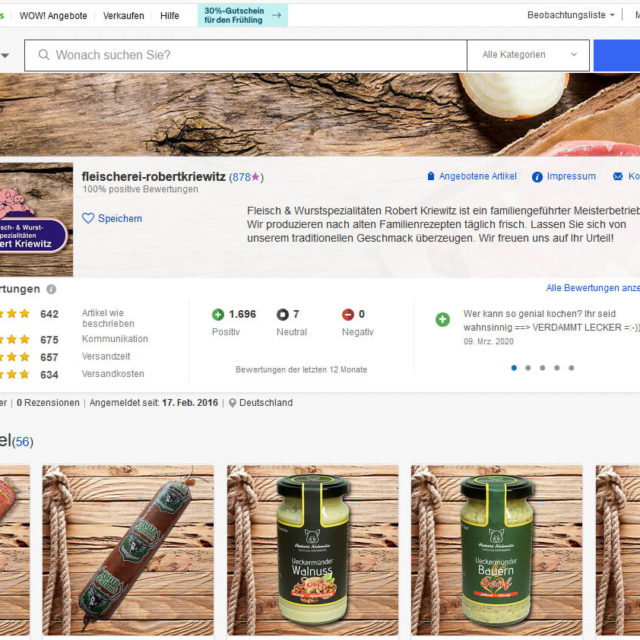Open the Angebotene Artikel link
The image size is (640, 640).
pyautogui.click(x=478, y=176)
